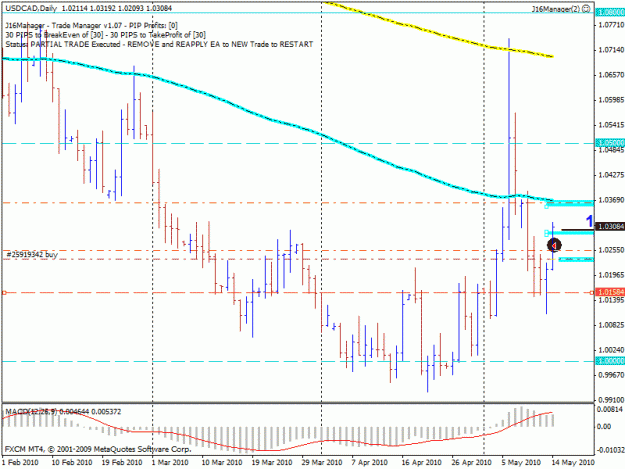Click the FXCM MT4 copyright text
625x469 pixels.
[x=98, y=449]
